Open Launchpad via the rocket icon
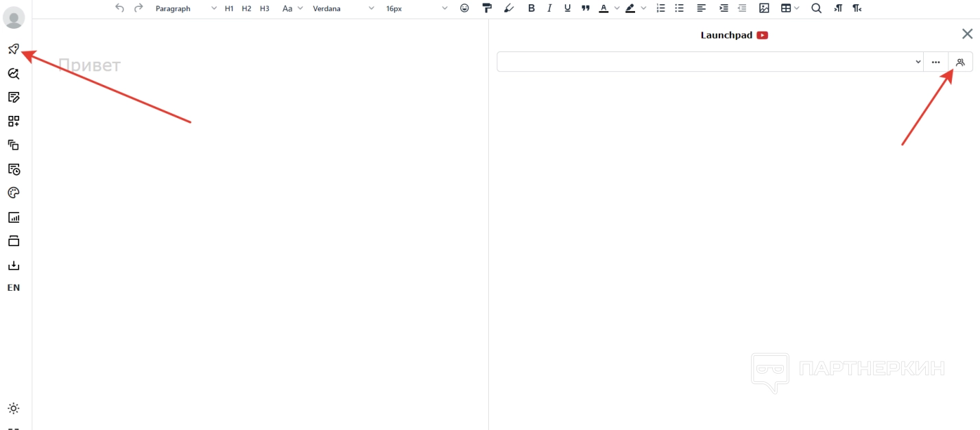The height and width of the screenshot is (430, 980). point(14,49)
